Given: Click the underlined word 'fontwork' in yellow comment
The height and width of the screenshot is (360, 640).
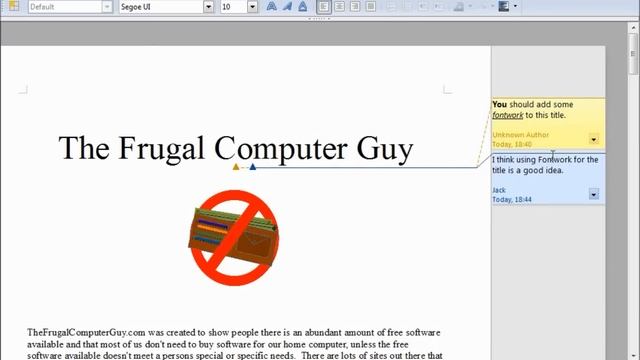Looking at the screenshot, I should tap(507, 116).
